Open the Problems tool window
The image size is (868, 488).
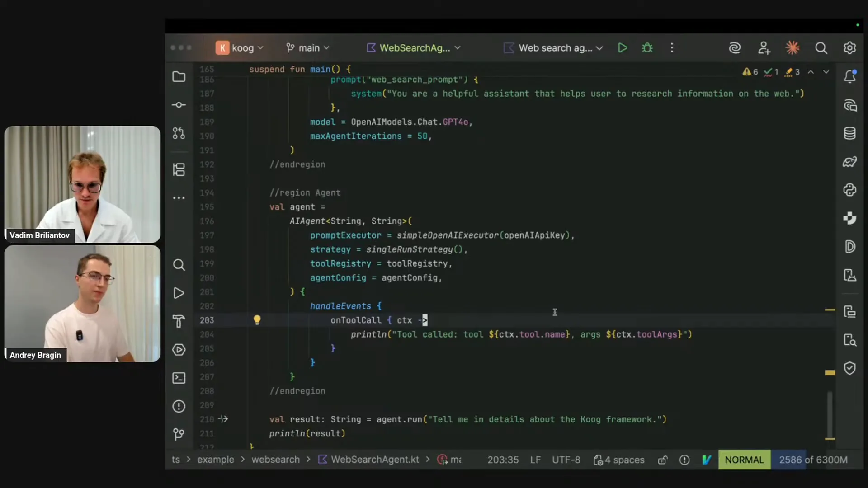click(179, 406)
